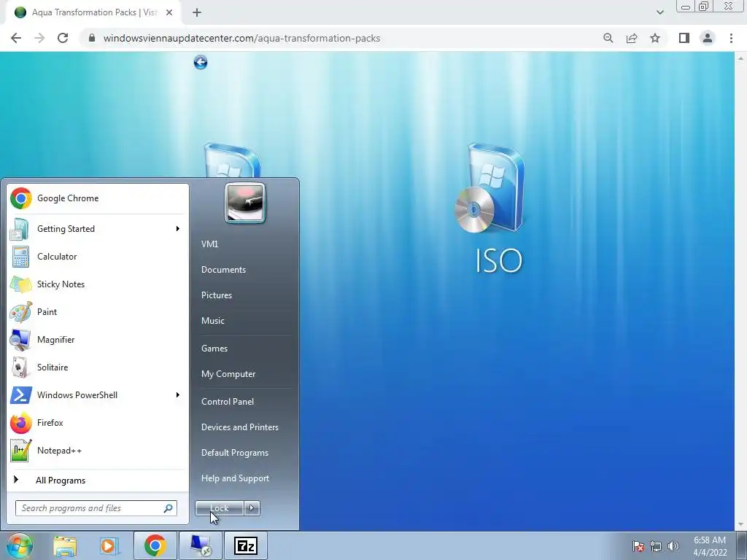The height and width of the screenshot is (560, 747).
Task: Open Music folder link
Action: pos(213,321)
